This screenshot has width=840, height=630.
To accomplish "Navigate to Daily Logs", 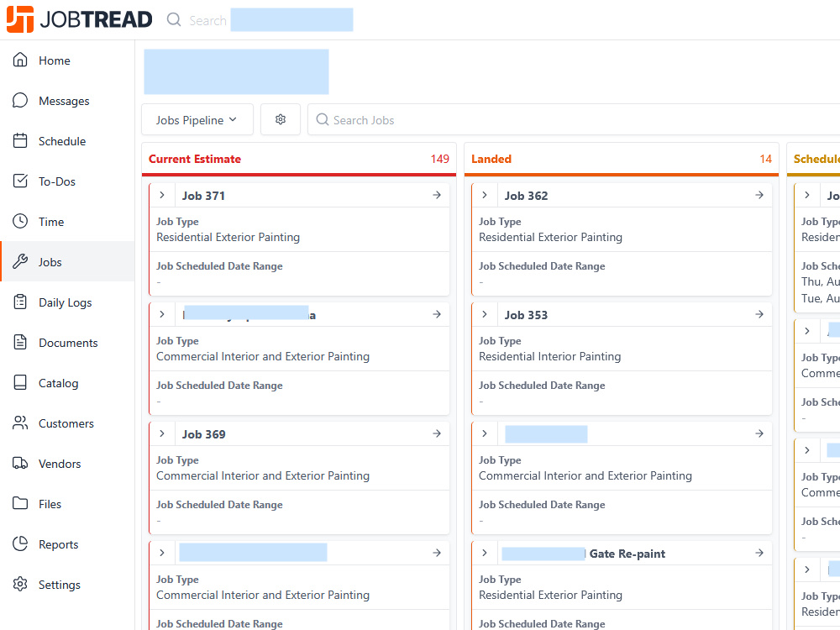I will click(66, 302).
